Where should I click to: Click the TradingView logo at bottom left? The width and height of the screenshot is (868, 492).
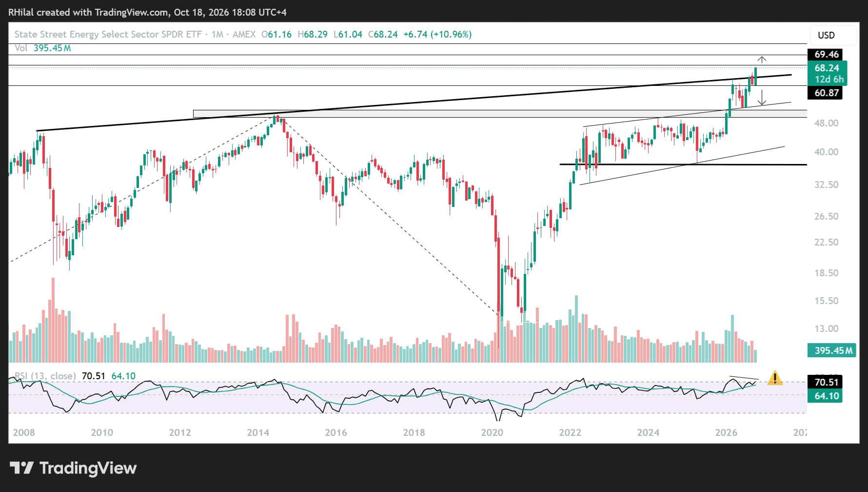tap(73, 468)
